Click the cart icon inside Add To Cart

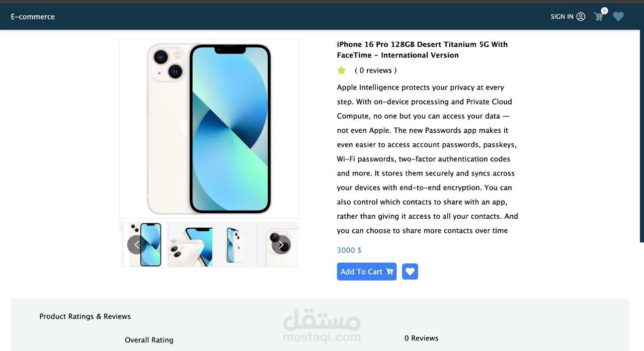point(389,272)
